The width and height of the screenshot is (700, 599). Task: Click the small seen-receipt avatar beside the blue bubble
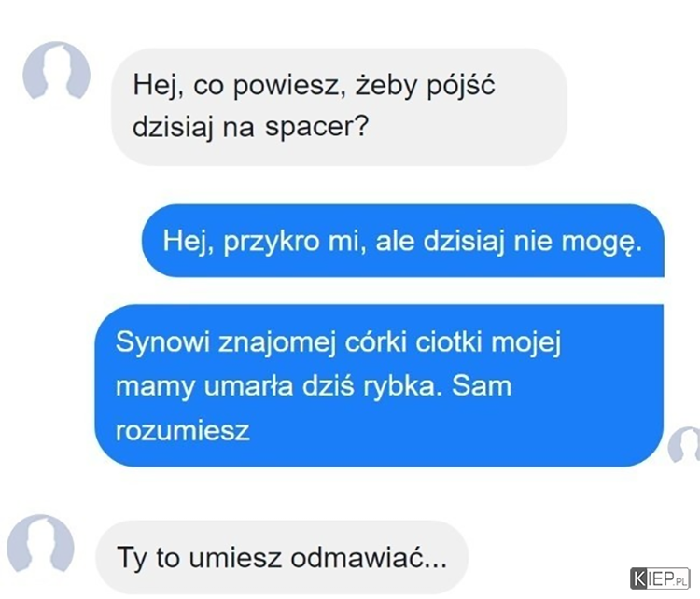click(684, 444)
